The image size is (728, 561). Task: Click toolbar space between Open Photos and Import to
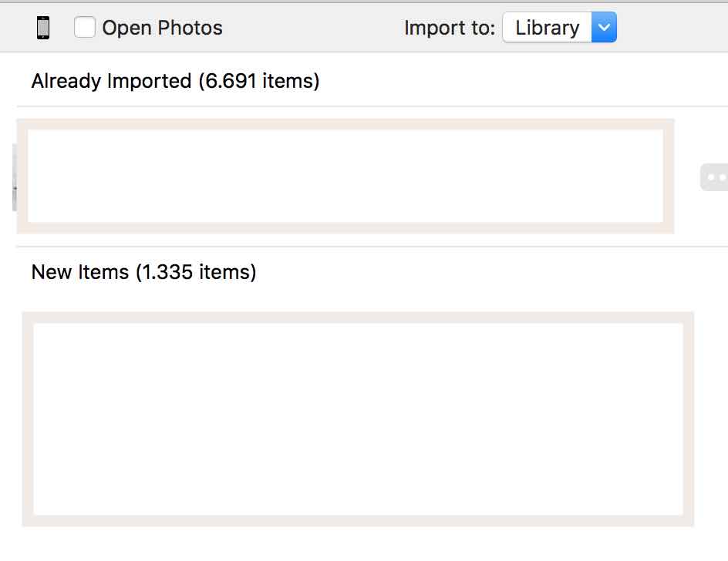click(312, 28)
